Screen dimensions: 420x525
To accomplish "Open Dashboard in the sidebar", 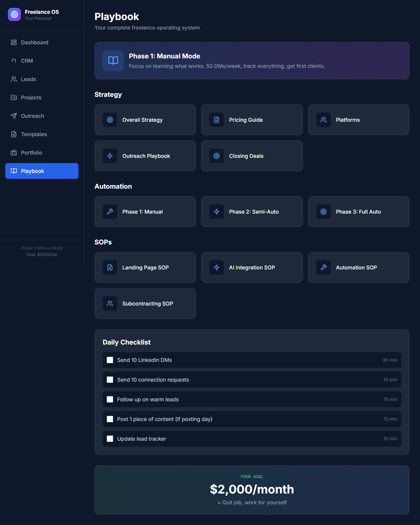I will tap(42, 42).
